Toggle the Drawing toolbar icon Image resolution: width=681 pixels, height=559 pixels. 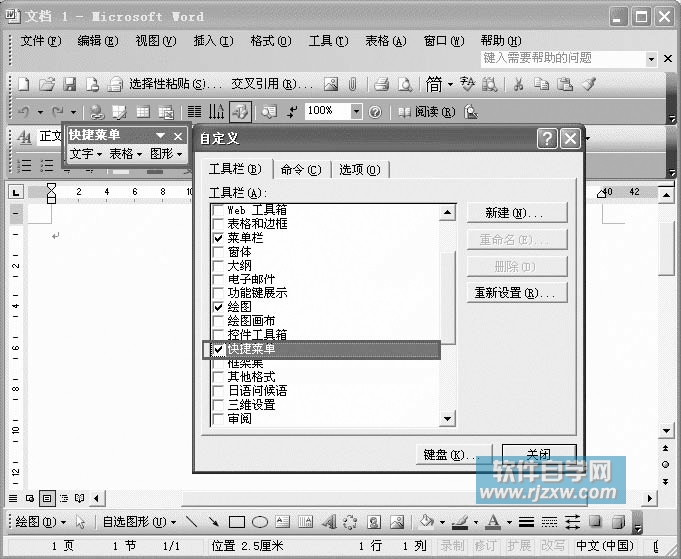(x=240, y=112)
